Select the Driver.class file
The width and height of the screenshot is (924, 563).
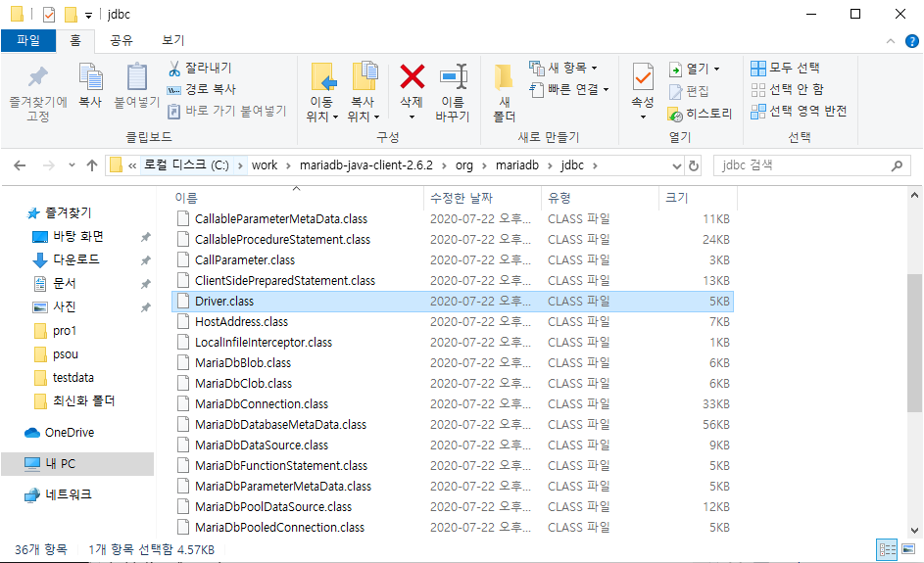click(x=453, y=301)
